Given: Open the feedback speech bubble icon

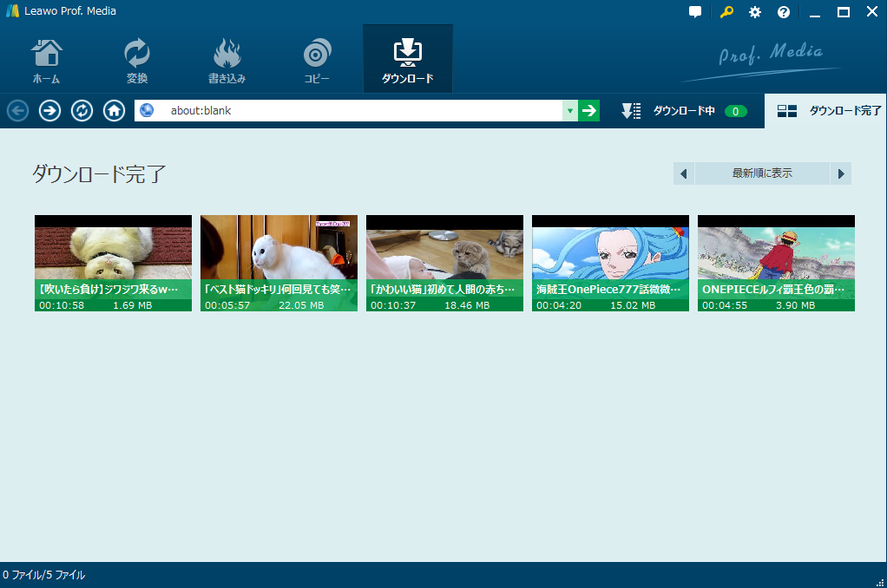Looking at the screenshot, I should (695, 12).
